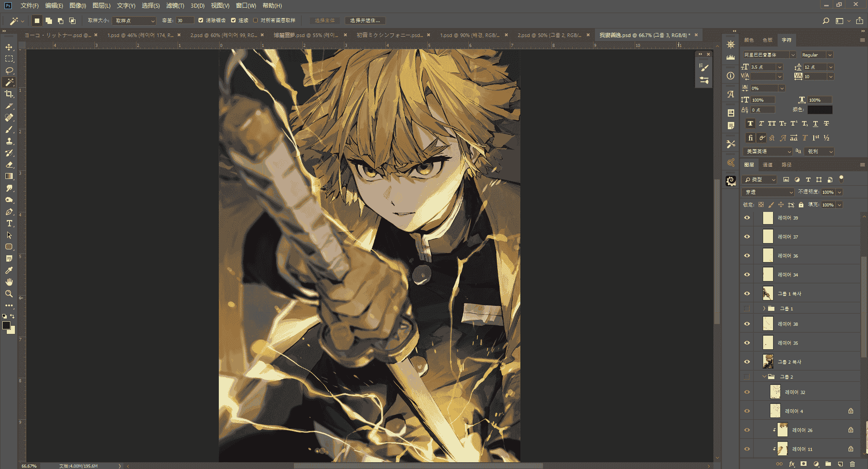Image resolution: width=868 pixels, height=469 pixels.
Task: Click the foreground color swatch
Action: 6,326
